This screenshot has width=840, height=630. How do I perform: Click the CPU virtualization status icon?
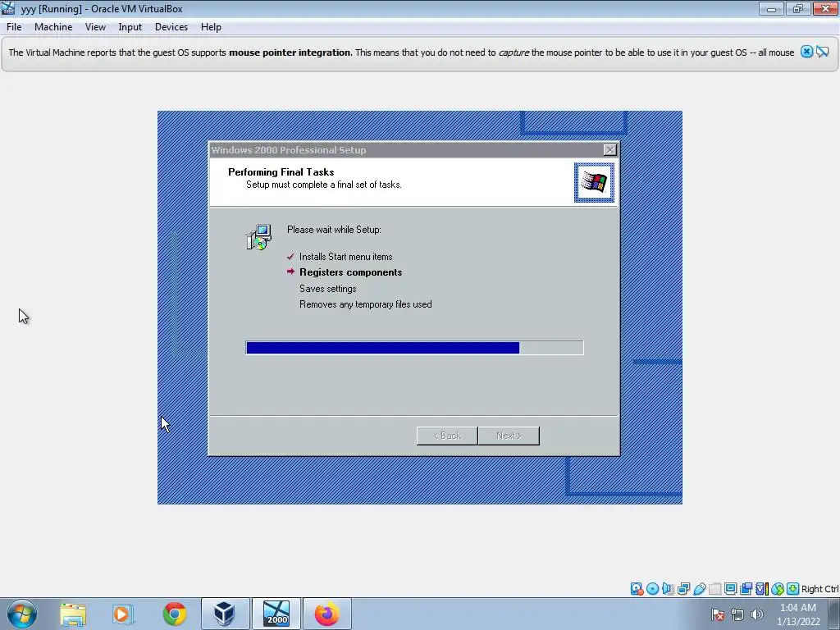tap(762, 589)
